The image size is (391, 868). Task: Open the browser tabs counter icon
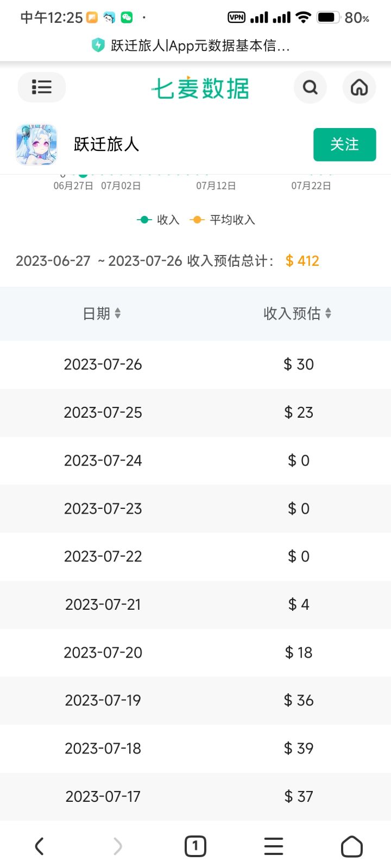[195, 846]
